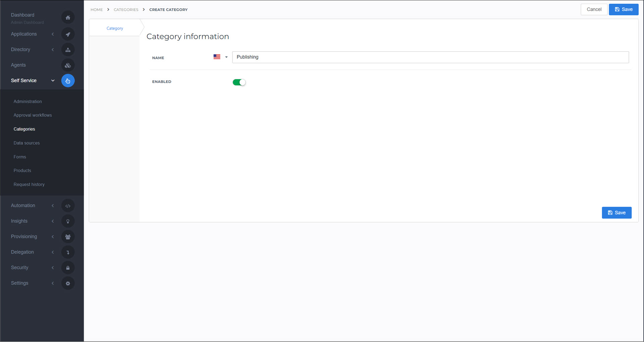The width and height of the screenshot is (644, 342).
Task: Click the Dashboard home icon
Action: (68, 17)
